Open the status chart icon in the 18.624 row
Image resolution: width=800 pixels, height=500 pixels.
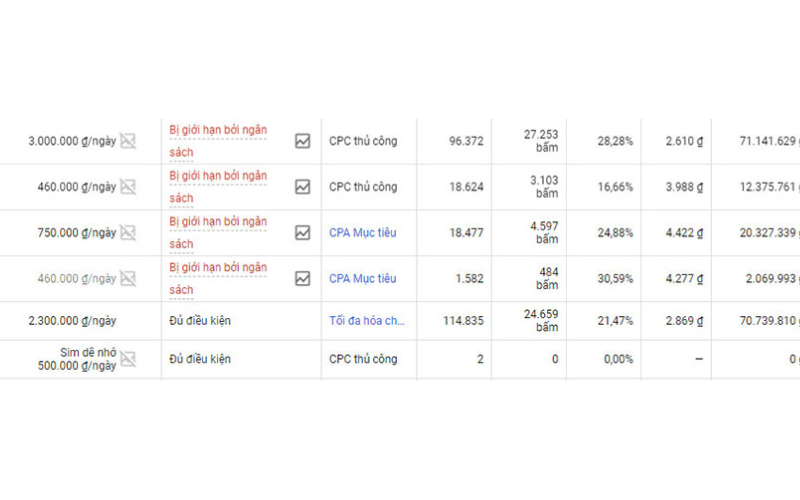[302, 187]
